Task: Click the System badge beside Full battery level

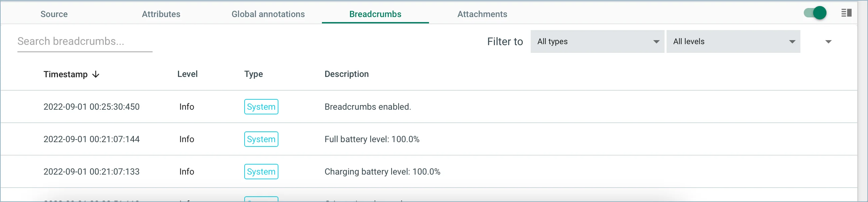Action: tap(261, 139)
